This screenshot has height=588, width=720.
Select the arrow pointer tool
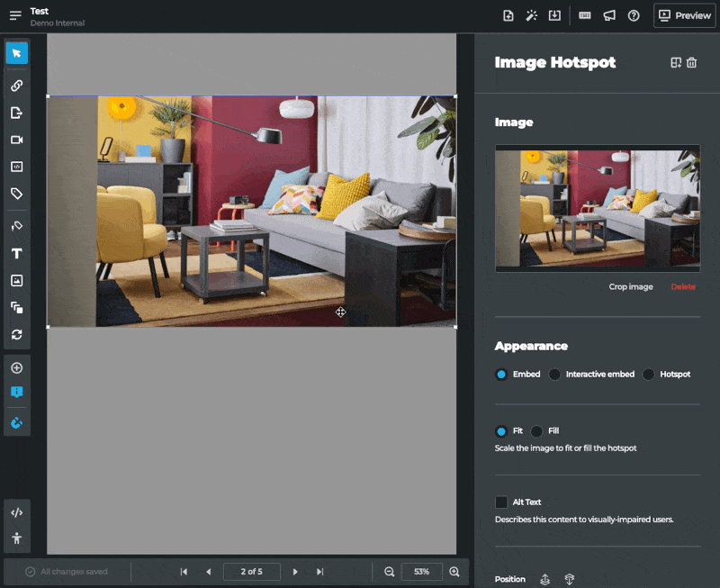(16, 53)
